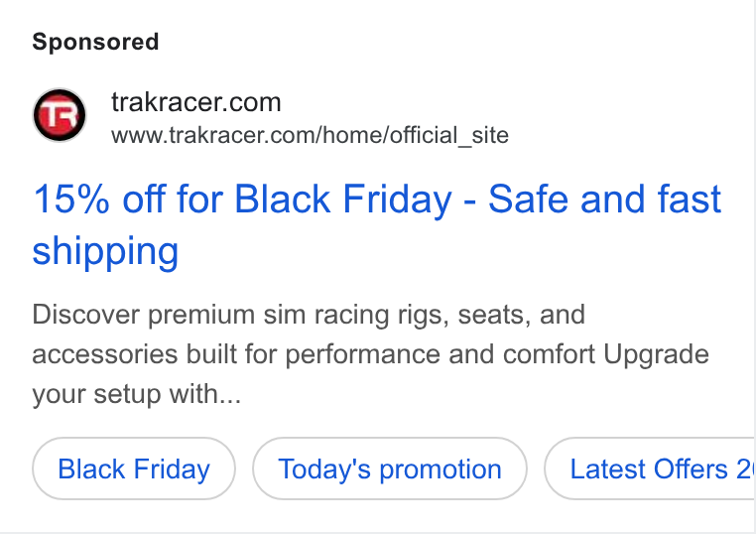Select the Black Friday sitelink chip
Viewport: 756px width, 534px height.
click(134, 468)
